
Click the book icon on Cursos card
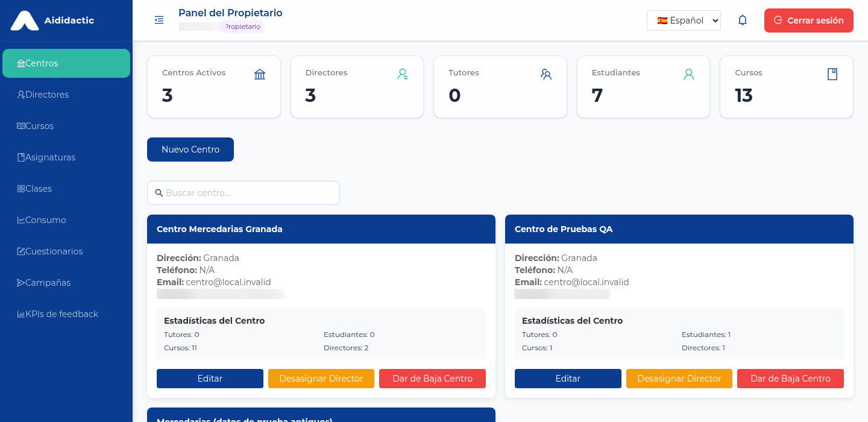(832, 74)
